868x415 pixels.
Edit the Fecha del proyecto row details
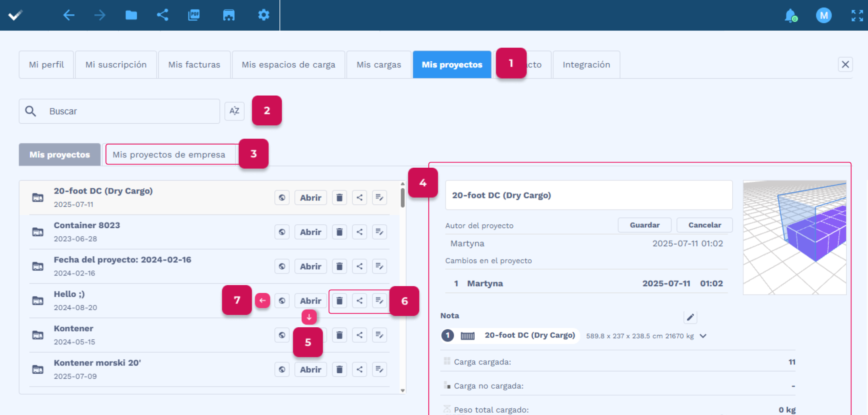point(379,266)
